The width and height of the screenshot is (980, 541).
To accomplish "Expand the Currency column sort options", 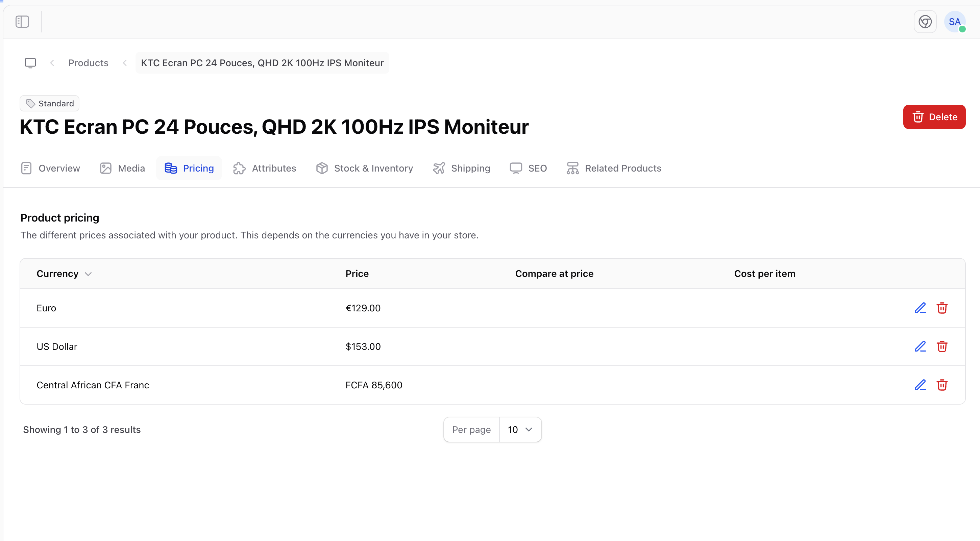I will (x=89, y=274).
